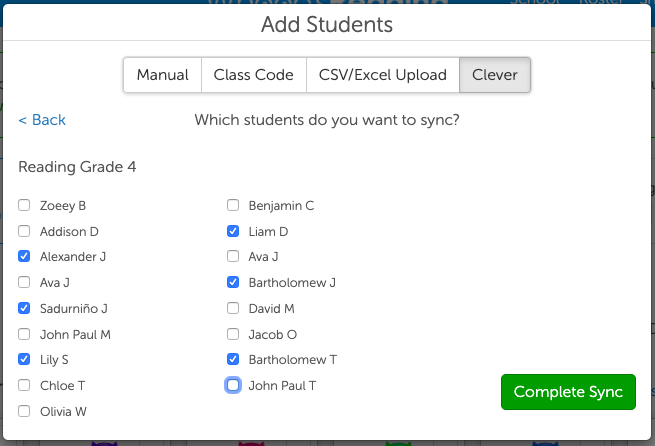Uncheck Alexander J
Image resolution: width=655 pixels, height=446 pixels.
[x=24, y=257]
